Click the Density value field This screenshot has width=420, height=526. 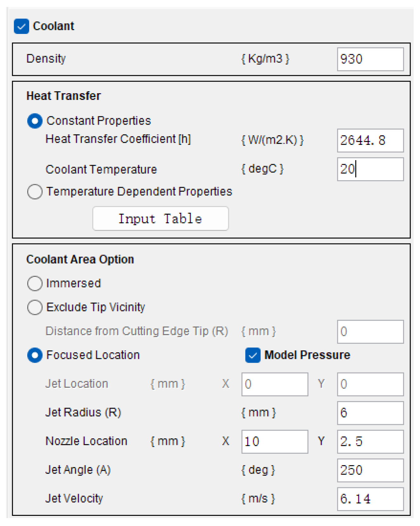click(370, 59)
